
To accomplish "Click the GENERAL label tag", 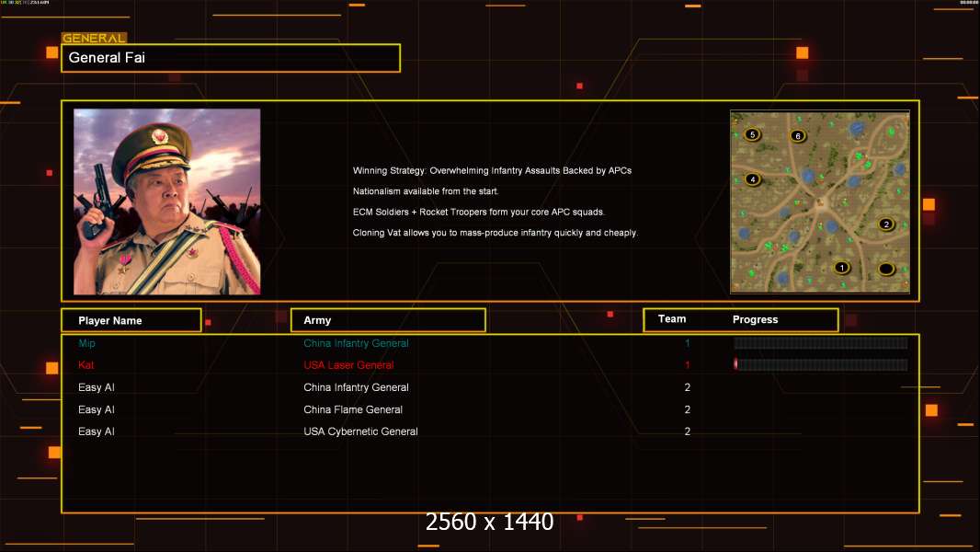I will tap(94, 38).
